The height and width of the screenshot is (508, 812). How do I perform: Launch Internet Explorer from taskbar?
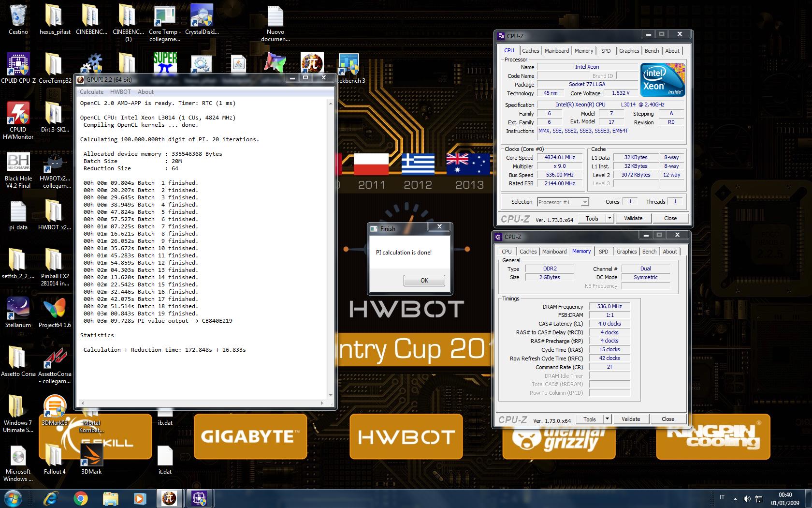50,498
